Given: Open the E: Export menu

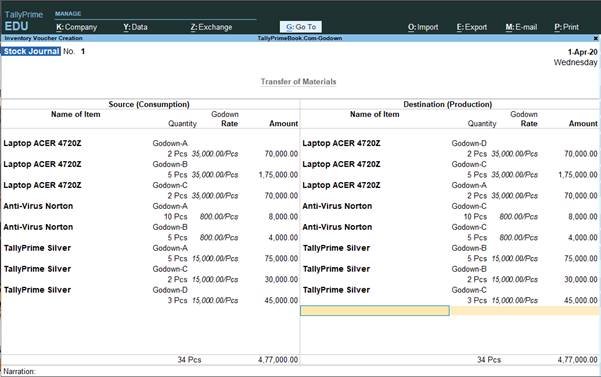Looking at the screenshot, I should 472,27.
